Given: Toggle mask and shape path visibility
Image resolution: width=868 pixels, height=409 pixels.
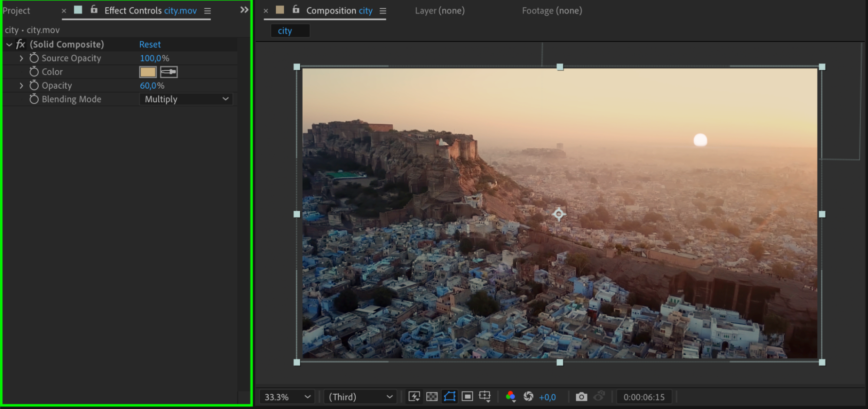Looking at the screenshot, I should [x=449, y=396].
